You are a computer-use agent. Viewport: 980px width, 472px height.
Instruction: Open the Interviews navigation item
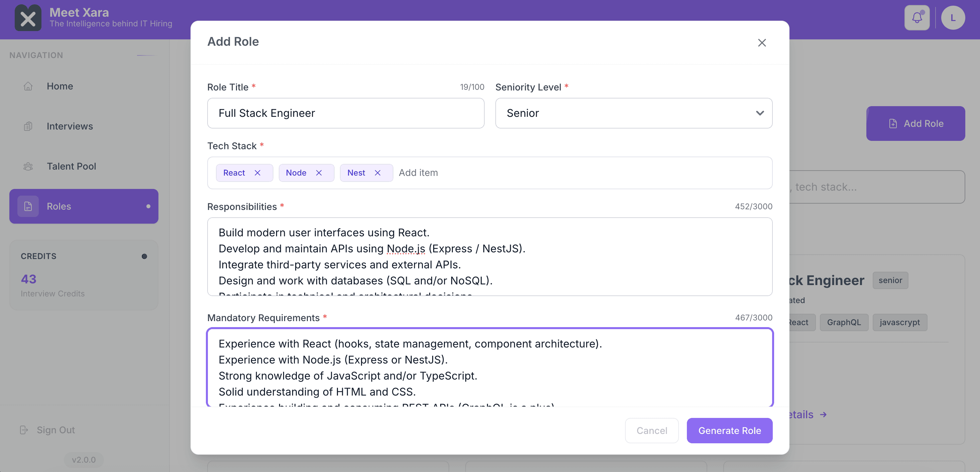pos(70,126)
